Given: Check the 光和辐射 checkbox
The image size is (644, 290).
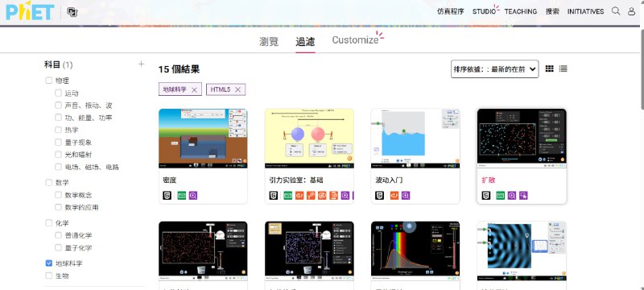Looking at the screenshot, I should pyautogui.click(x=58, y=155).
